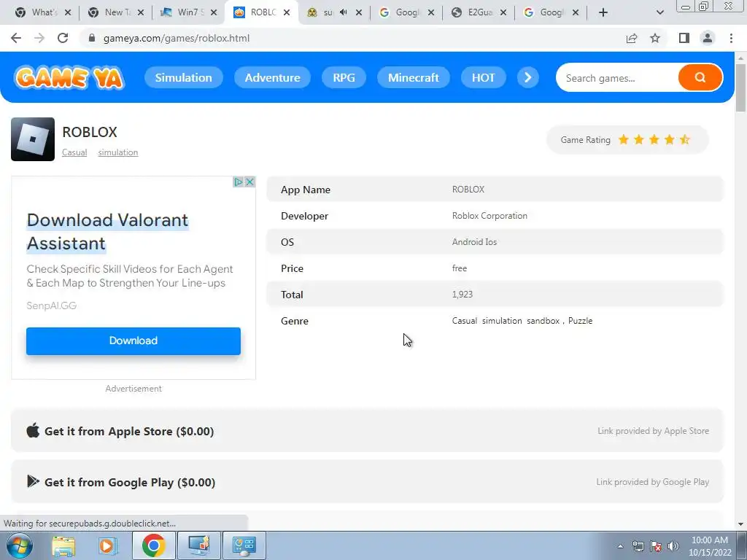
Task: Click the address bar URL
Action: point(177,38)
